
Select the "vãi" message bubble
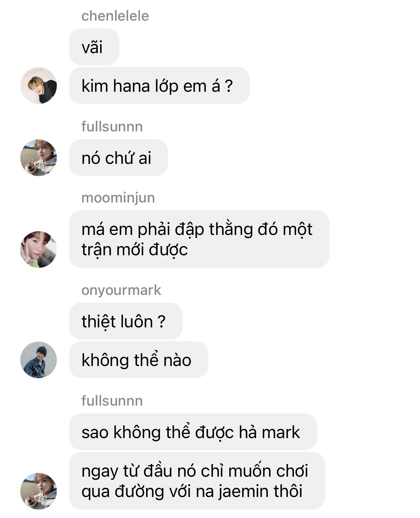coord(94,47)
